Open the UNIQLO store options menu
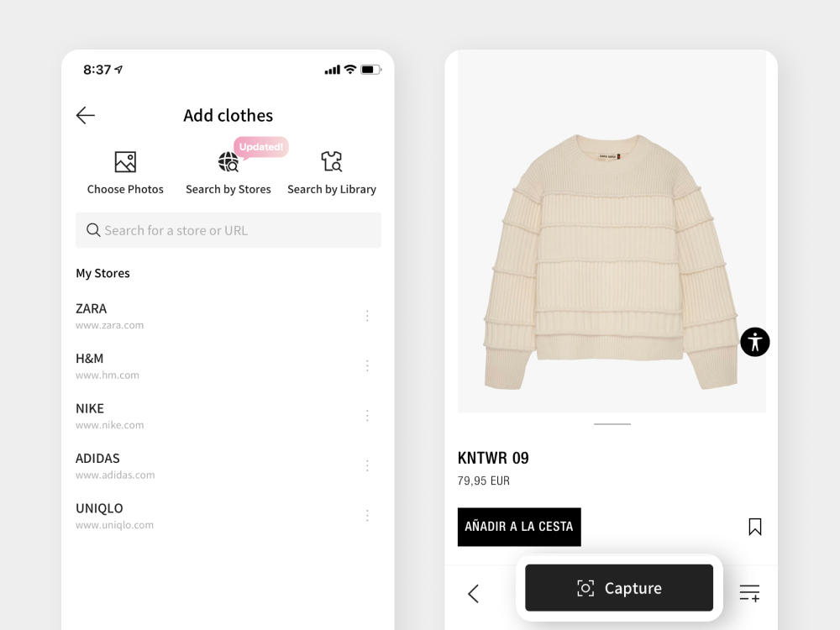 tap(367, 515)
